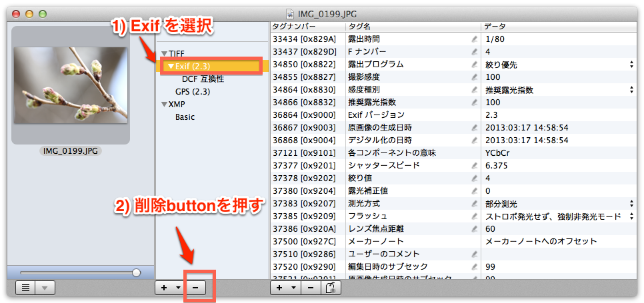The height and width of the screenshot is (303, 644).
Task: Click the メーカーノート tag name cell
Action: (376, 242)
